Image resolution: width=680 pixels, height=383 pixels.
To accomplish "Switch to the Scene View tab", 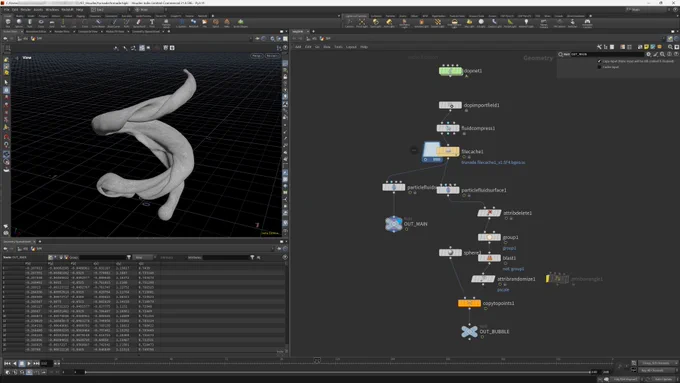I will pyautogui.click(x=10, y=31).
